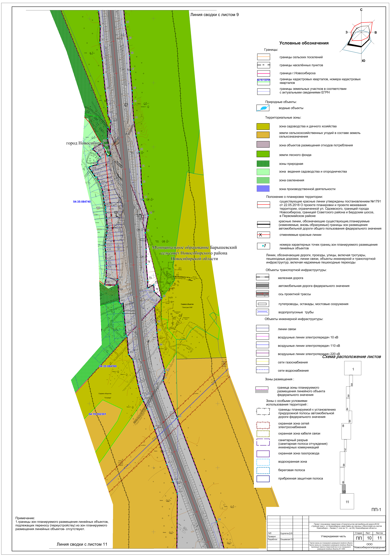
Task: Select sheet 11 box in layout scheme
Action: coord(347,502)
